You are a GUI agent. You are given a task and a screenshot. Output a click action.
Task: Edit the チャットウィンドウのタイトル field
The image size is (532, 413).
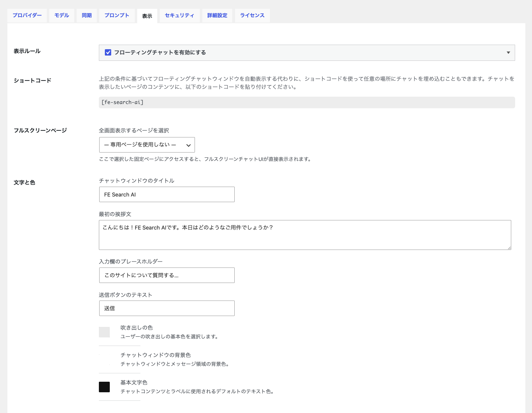point(167,194)
